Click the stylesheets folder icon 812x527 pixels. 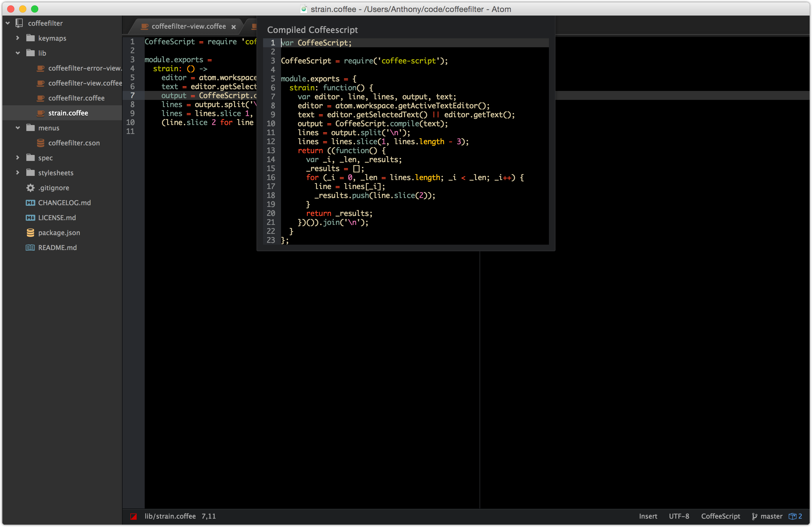coord(31,173)
